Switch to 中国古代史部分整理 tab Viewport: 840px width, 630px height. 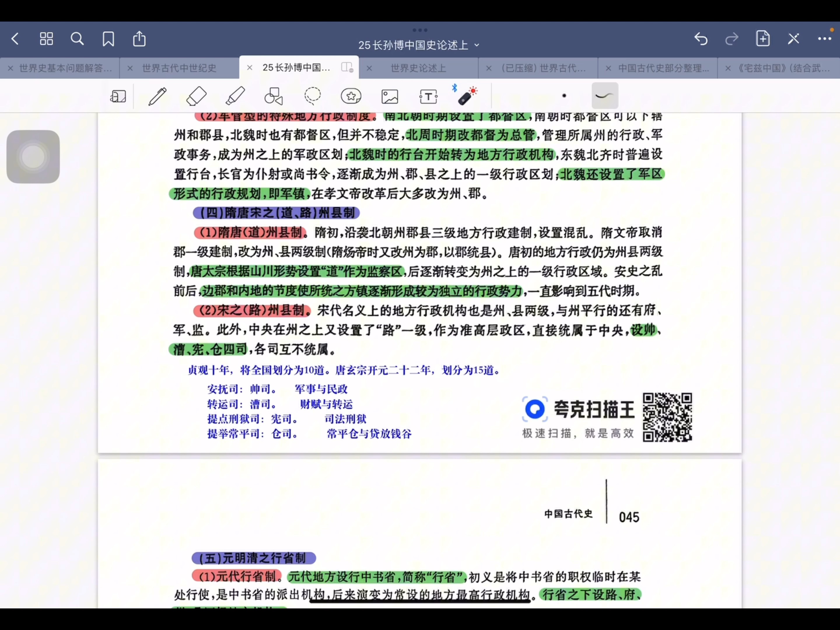point(664,68)
